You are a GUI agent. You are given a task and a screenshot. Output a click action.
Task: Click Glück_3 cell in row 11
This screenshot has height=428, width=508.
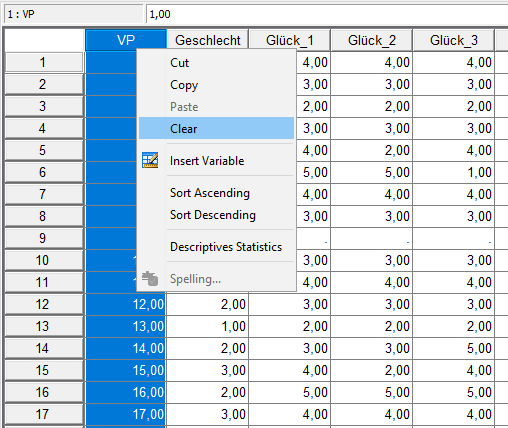coord(454,282)
